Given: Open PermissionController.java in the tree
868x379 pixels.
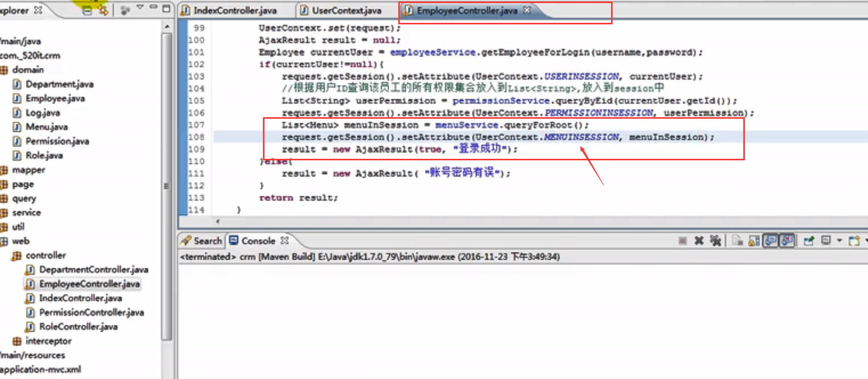Looking at the screenshot, I should click(x=91, y=312).
